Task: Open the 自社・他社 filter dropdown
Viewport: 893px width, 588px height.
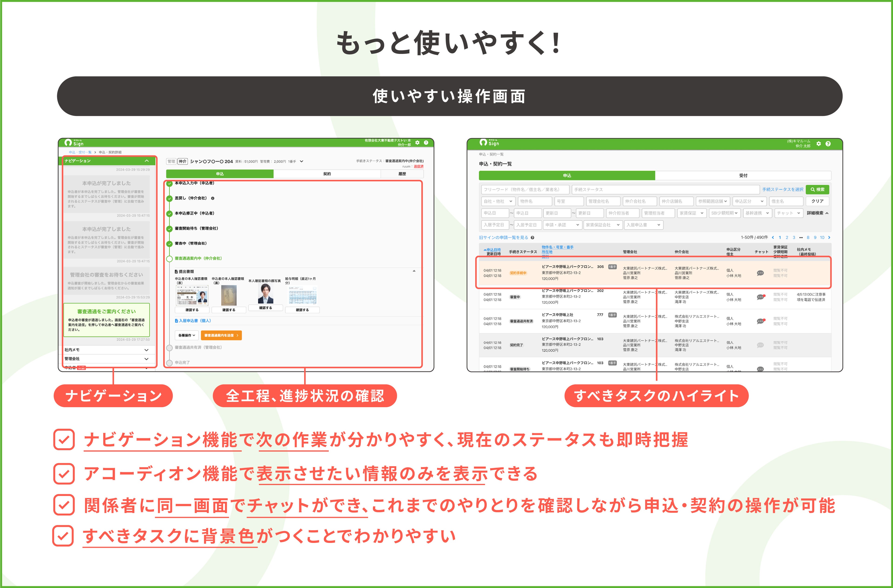Action: point(498,201)
